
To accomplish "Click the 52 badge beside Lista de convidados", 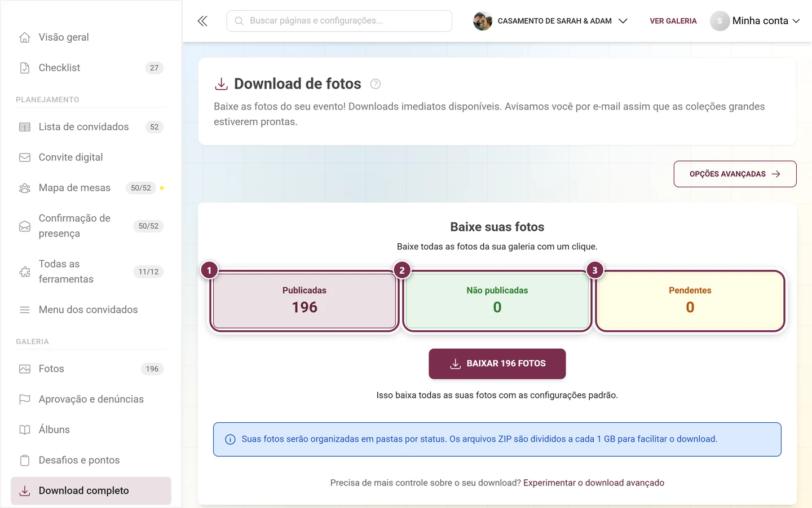I will pyautogui.click(x=154, y=127).
